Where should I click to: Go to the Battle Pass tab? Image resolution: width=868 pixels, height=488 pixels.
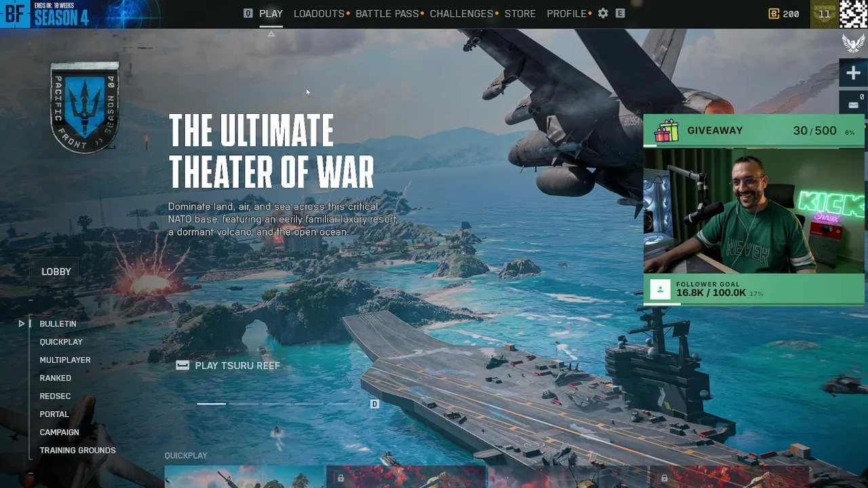pyautogui.click(x=387, y=14)
